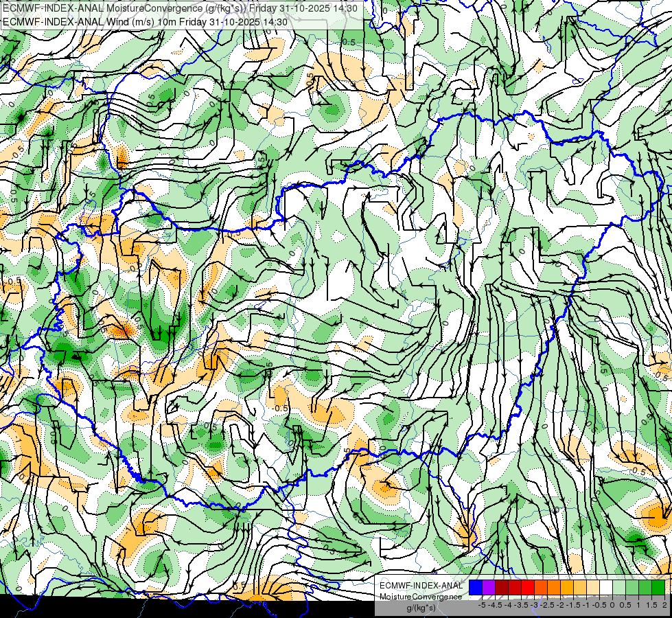Pick the red-orange swatch between -3 and -2.5
Screen dimensions: 672x618
pyautogui.click(x=541, y=587)
